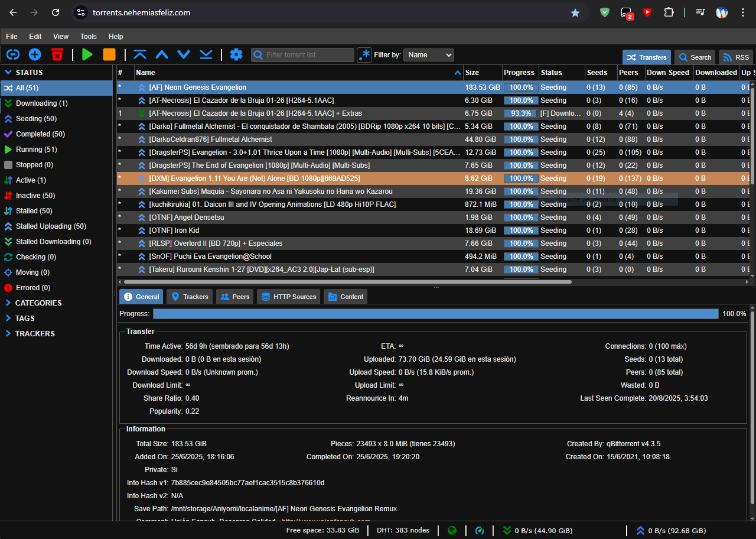Viewport: 756px width, 539px height.
Task: Switch to the Peers tab
Action: [x=235, y=297]
